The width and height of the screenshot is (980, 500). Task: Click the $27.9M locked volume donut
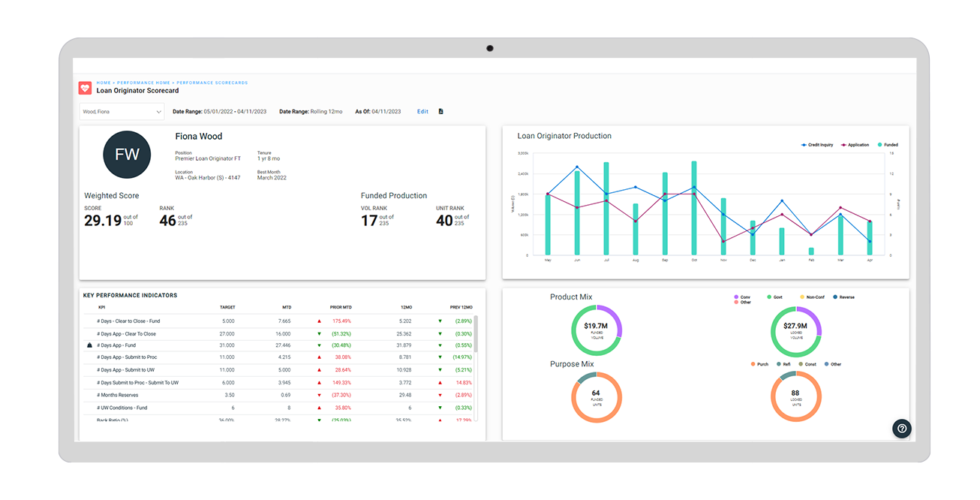(x=796, y=330)
